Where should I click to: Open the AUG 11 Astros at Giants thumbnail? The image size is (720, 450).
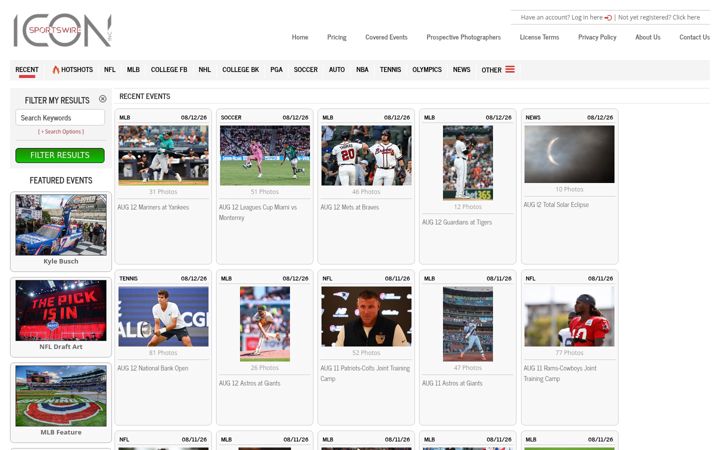[x=468, y=324]
